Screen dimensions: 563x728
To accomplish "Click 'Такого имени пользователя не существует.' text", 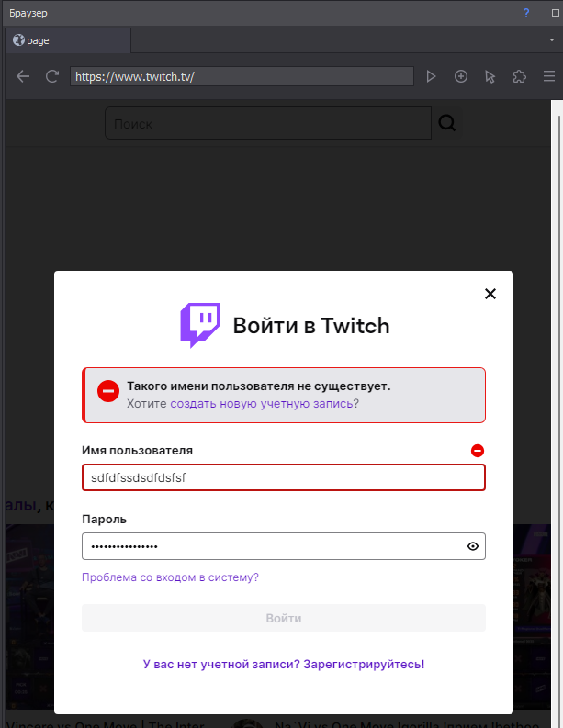I will (x=259, y=386).
